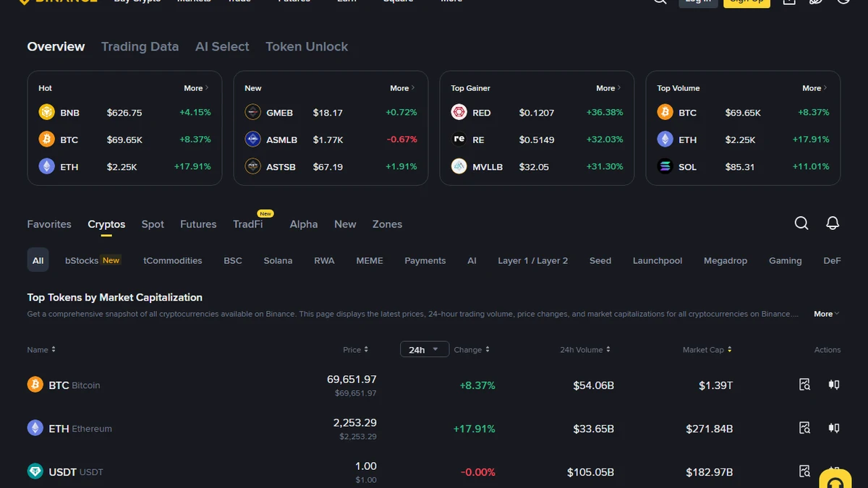Switch to the AI Select tab
Screen dimensions: 868x488
click(x=222, y=46)
